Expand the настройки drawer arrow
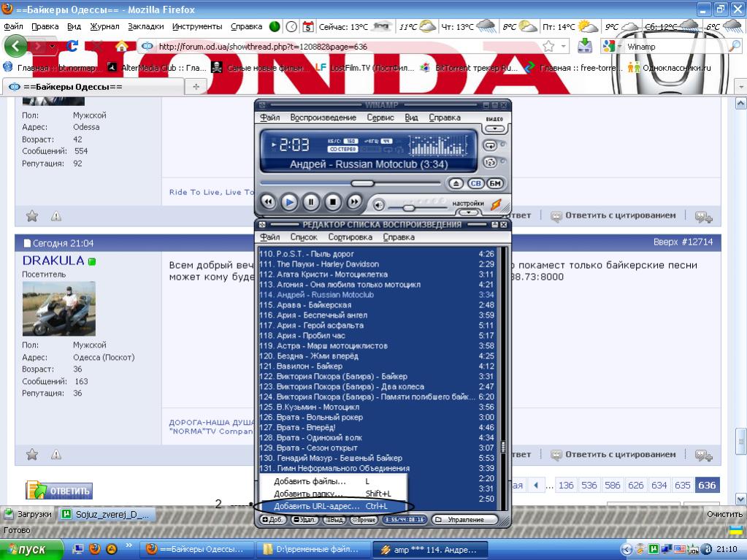This screenshot has height=560, width=747. 467,212
